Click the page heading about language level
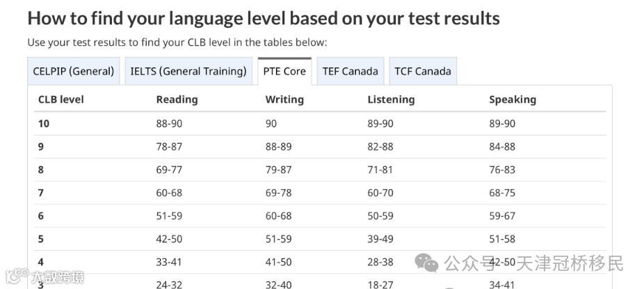 [263, 18]
